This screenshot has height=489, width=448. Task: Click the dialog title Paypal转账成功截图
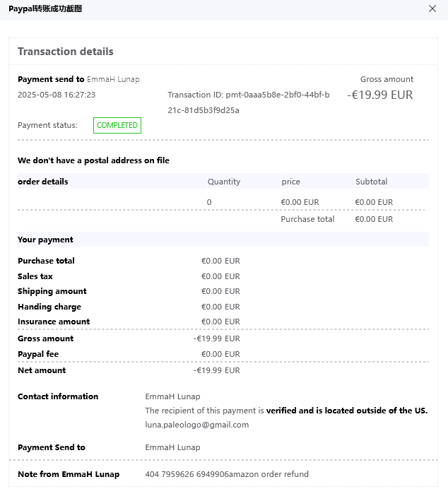pos(45,8)
